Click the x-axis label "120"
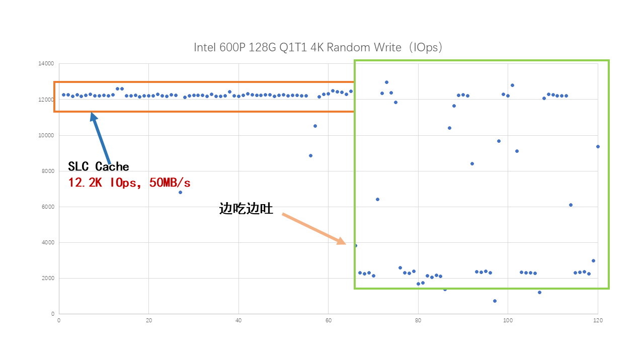 [598, 320]
